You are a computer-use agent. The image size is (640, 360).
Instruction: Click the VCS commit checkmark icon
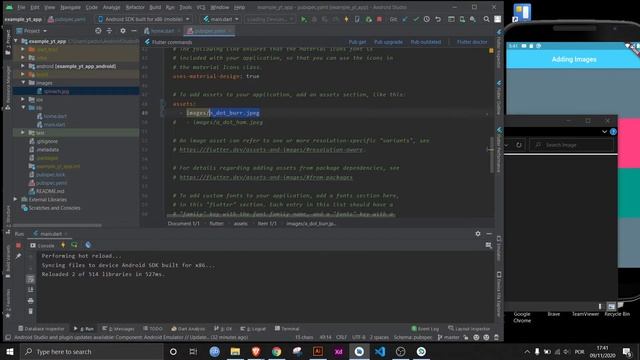point(416,19)
